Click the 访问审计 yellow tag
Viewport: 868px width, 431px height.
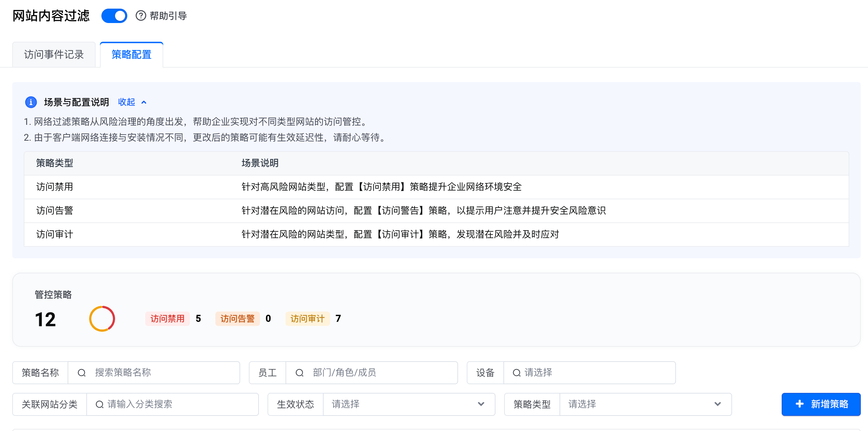(x=307, y=319)
